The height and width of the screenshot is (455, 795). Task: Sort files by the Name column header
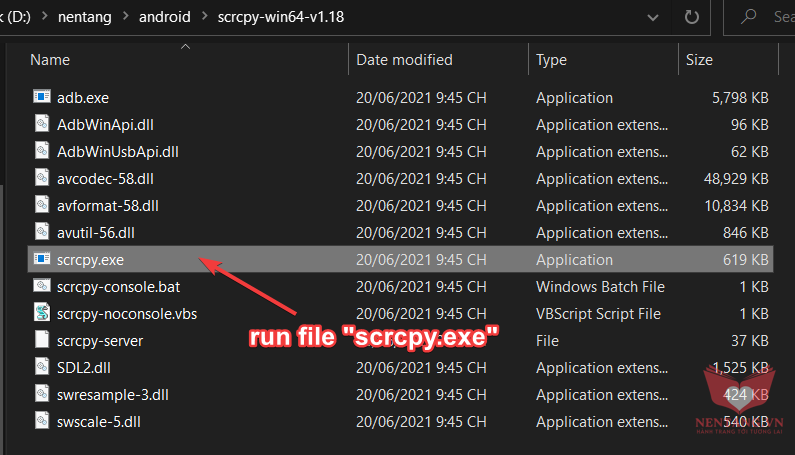50,60
